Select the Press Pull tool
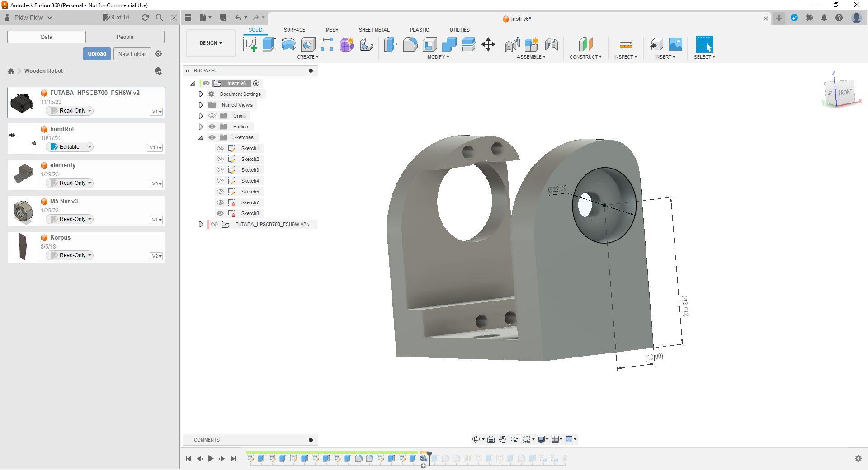This screenshot has height=470, width=868. point(391,44)
